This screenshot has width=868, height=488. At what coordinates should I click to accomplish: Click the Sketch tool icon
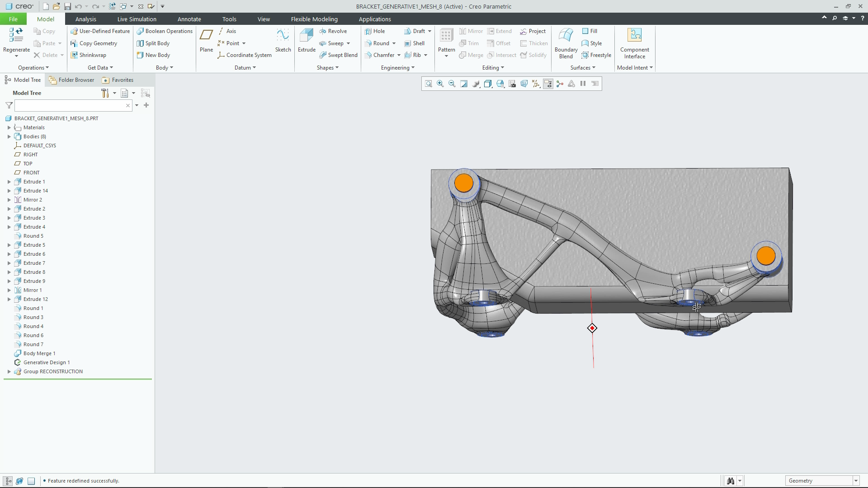pyautogui.click(x=283, y=40)
